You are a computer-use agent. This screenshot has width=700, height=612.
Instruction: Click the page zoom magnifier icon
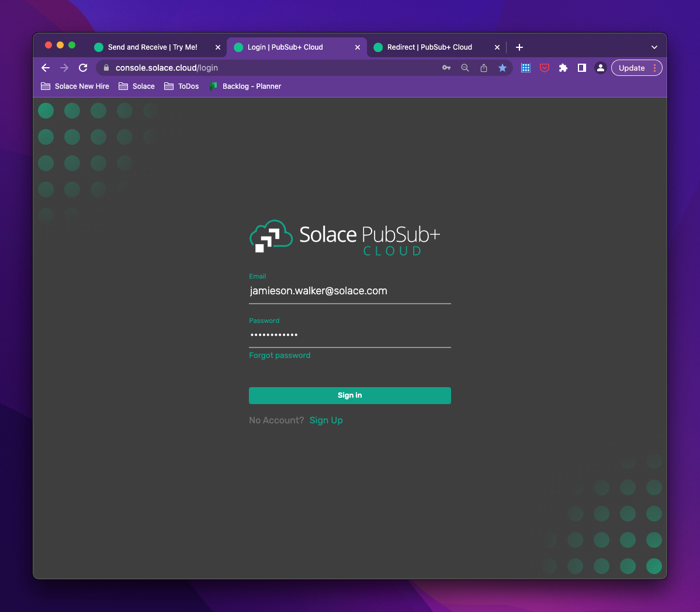pyautogui.click(x=465, y=68)
